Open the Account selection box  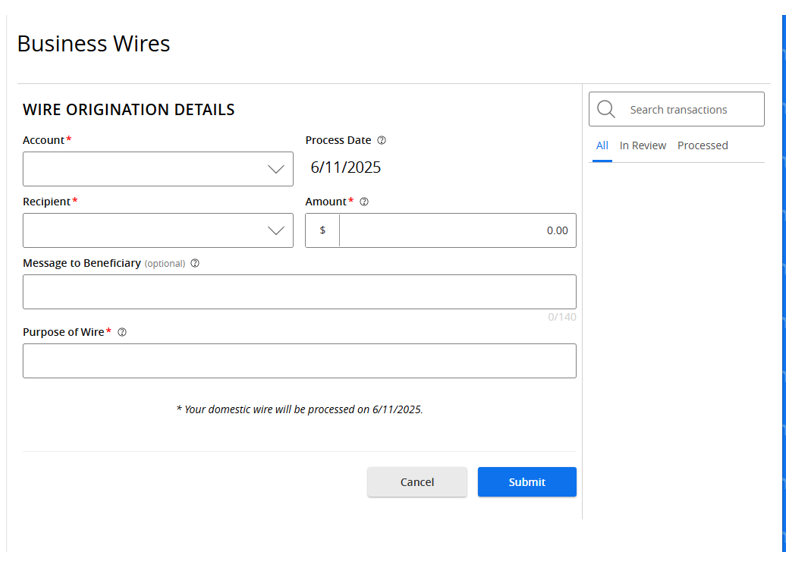point(158,169)
